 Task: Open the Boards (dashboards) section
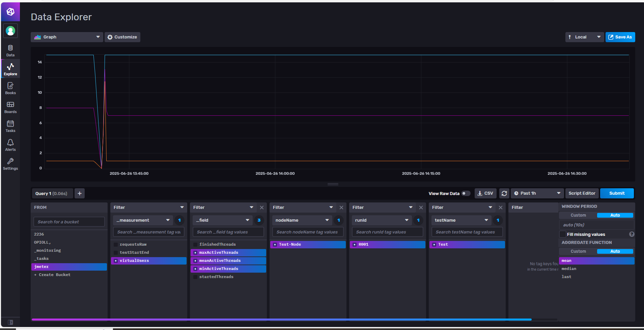tap(10, 107)
